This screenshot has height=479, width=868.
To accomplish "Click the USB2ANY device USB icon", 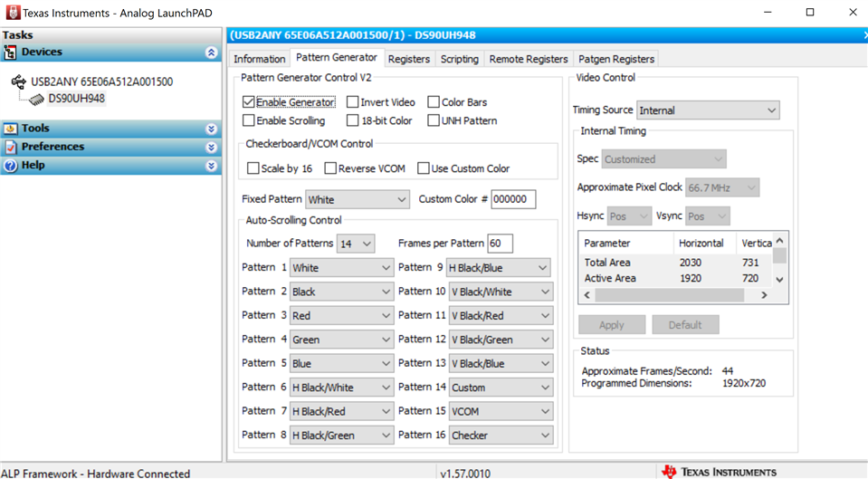I will click(x=19, y=82).
